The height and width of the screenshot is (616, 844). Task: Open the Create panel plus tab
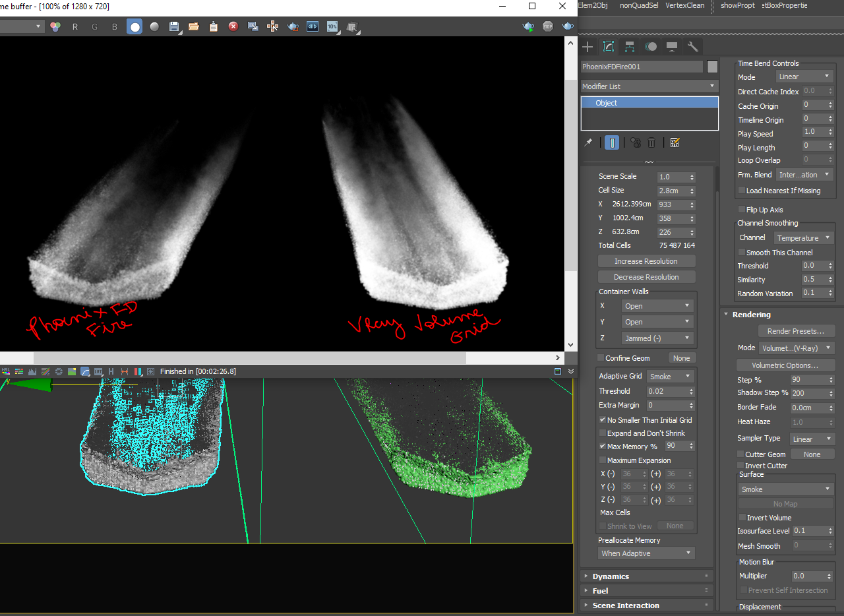coord(588,46)
